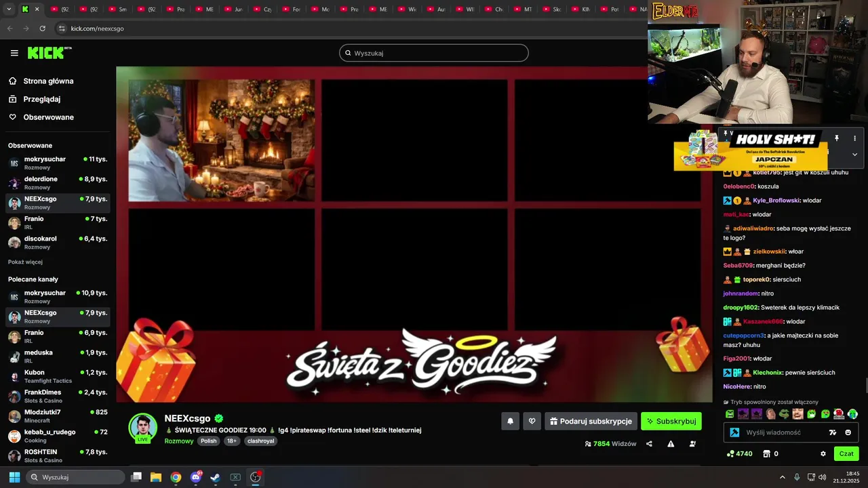Open the 7TV emote menu in chat

833,432
